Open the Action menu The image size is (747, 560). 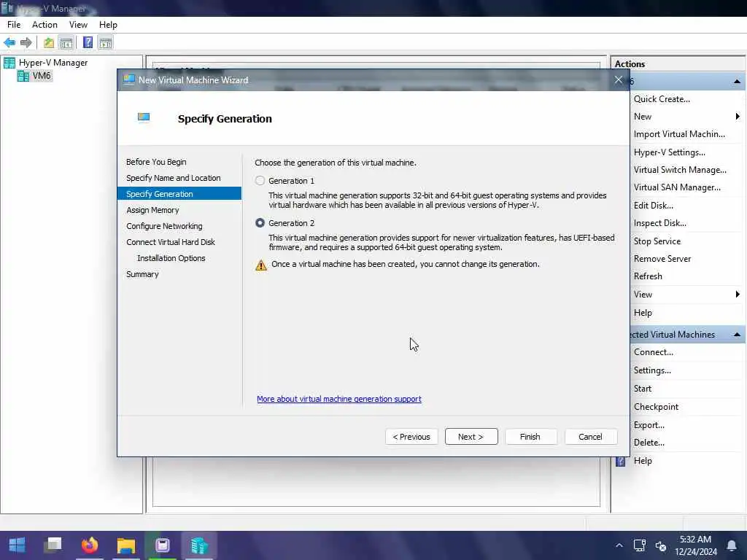[44, 25]
